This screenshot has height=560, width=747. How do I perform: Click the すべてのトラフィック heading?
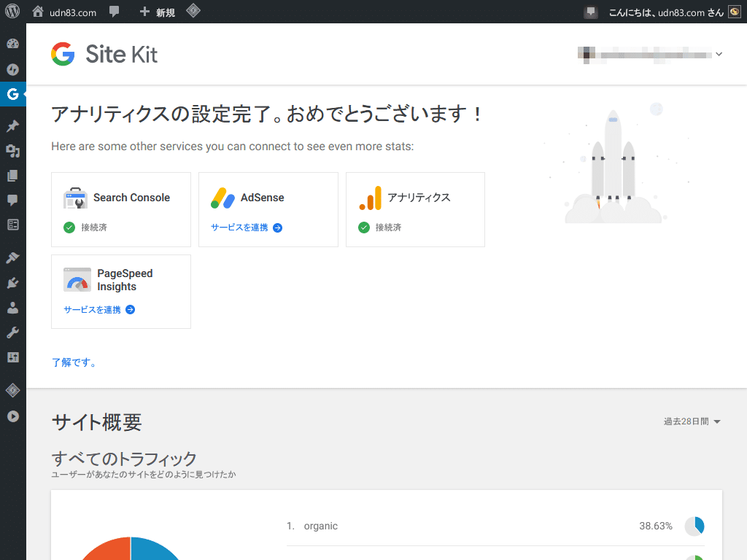click(124, 459)
